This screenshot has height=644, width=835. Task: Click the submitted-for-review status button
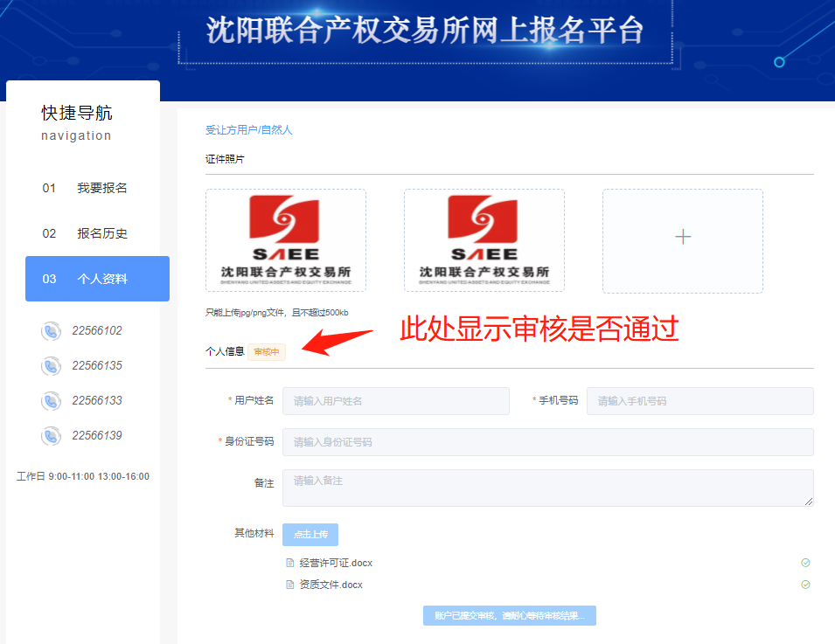coord(509,616)
